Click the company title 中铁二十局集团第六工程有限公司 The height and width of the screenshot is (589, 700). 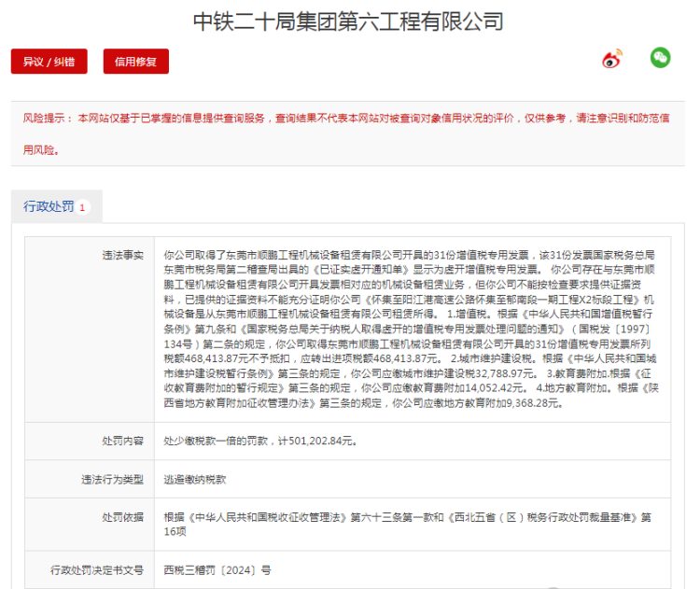349,21
